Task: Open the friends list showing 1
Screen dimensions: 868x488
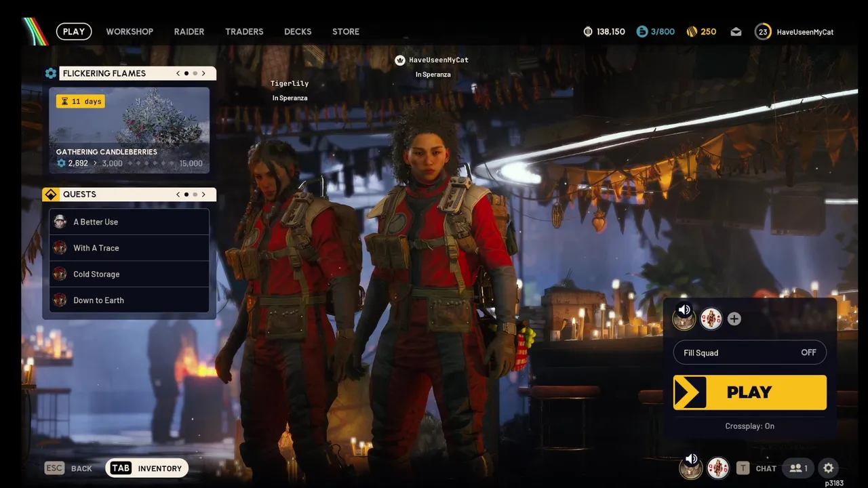Action: point(798,468)
